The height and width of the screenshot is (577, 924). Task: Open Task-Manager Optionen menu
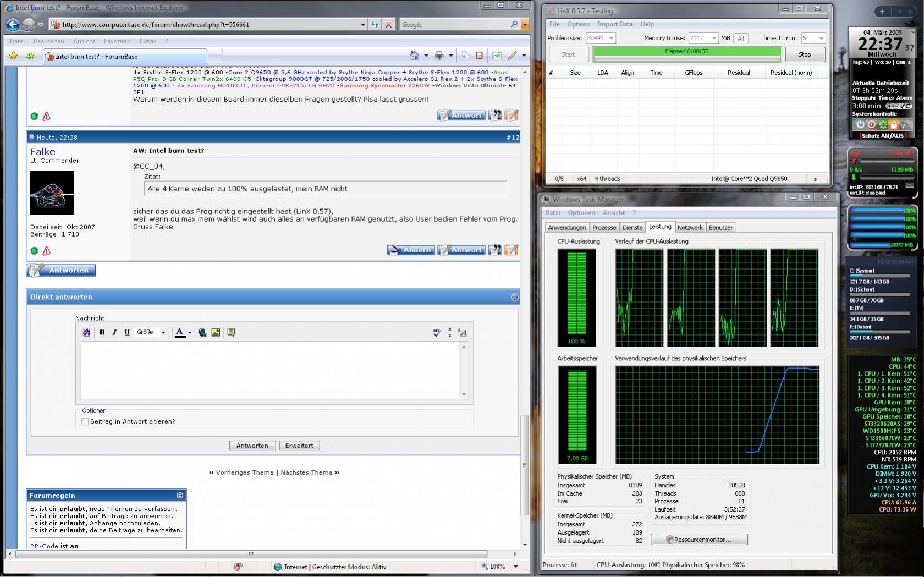point(581,212)
